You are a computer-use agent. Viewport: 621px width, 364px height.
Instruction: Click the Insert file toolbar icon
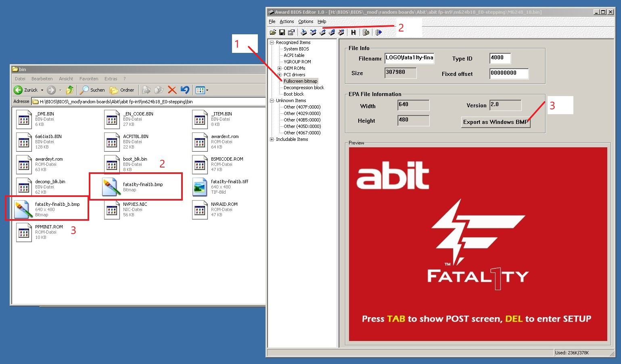pyautogui.click(x=304, y=32)
